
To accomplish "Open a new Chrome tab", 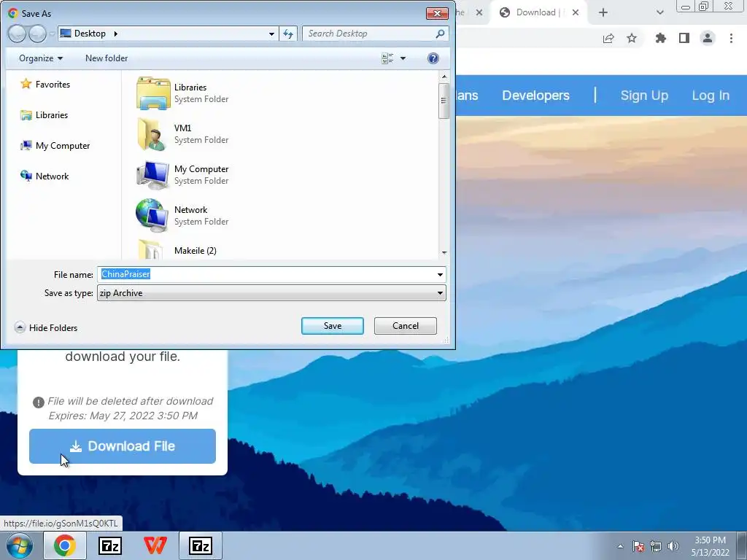I will pos(603,12).
